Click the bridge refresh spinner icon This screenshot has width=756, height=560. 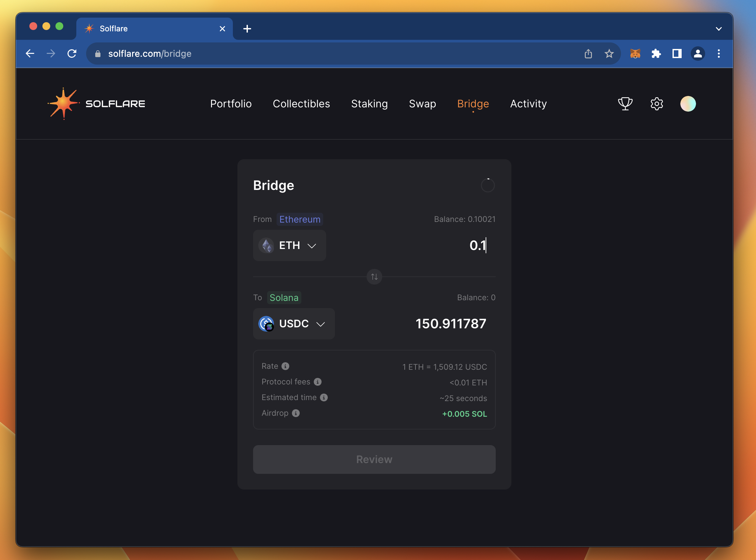(488, 185)
